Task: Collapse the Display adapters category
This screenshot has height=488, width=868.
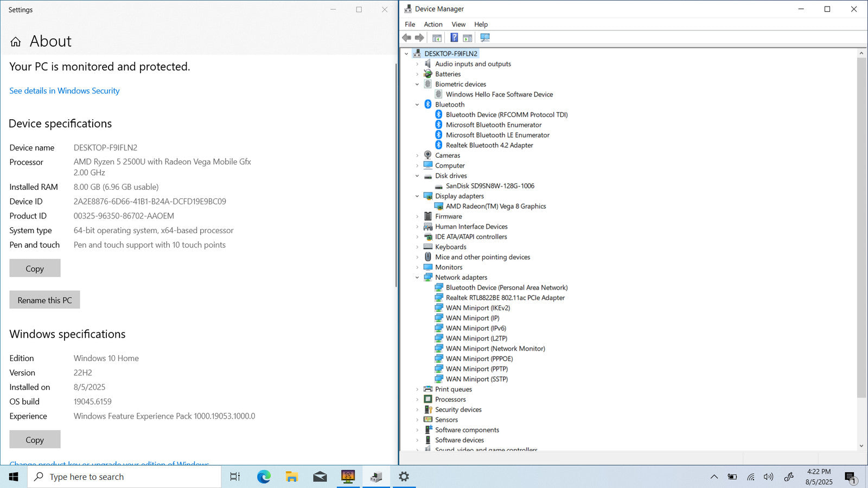Action: coord(417,196)
